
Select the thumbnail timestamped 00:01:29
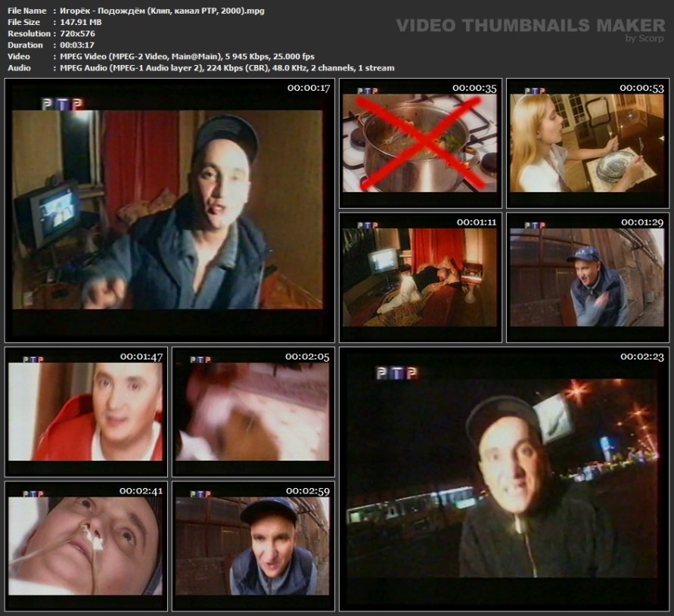(588, 278)
